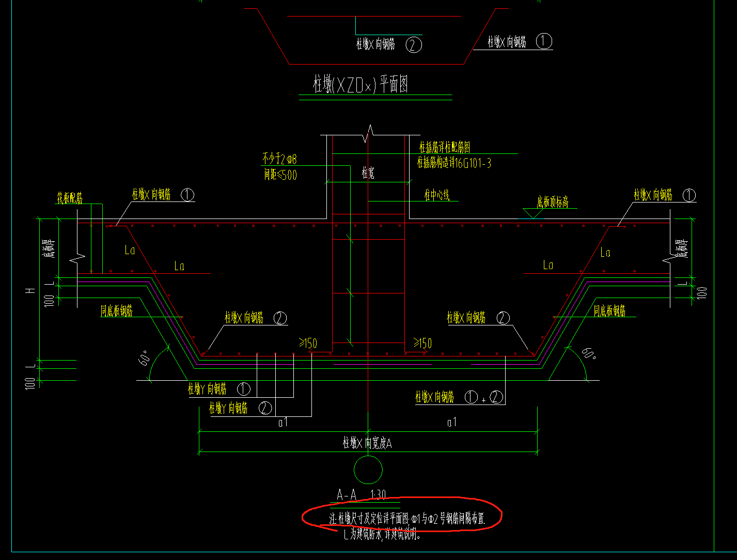
Task: Select the "≥150" text left of the column
Action: (x=308, y=344)
